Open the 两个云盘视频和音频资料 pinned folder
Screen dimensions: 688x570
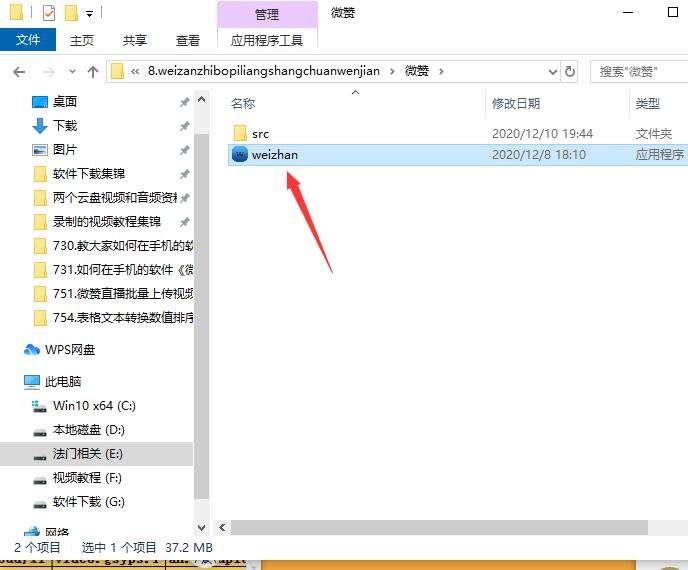[x=115, y=197]
